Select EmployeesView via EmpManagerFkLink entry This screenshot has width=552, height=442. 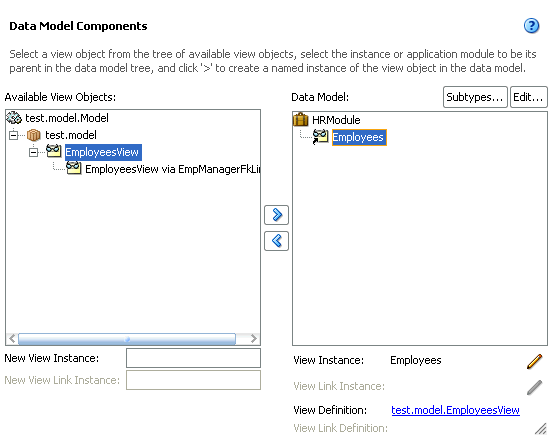coord(172,169)
